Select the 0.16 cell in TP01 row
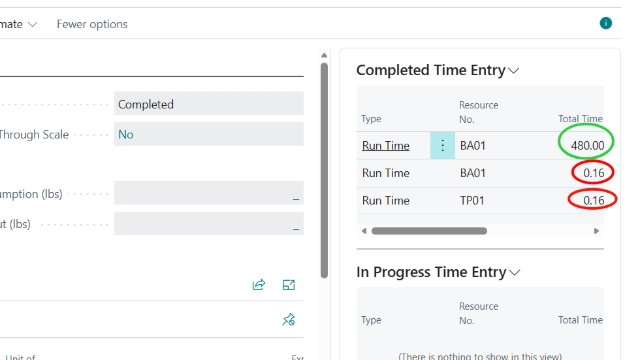Screen dimensions: 640x360 tap(593, 200)
